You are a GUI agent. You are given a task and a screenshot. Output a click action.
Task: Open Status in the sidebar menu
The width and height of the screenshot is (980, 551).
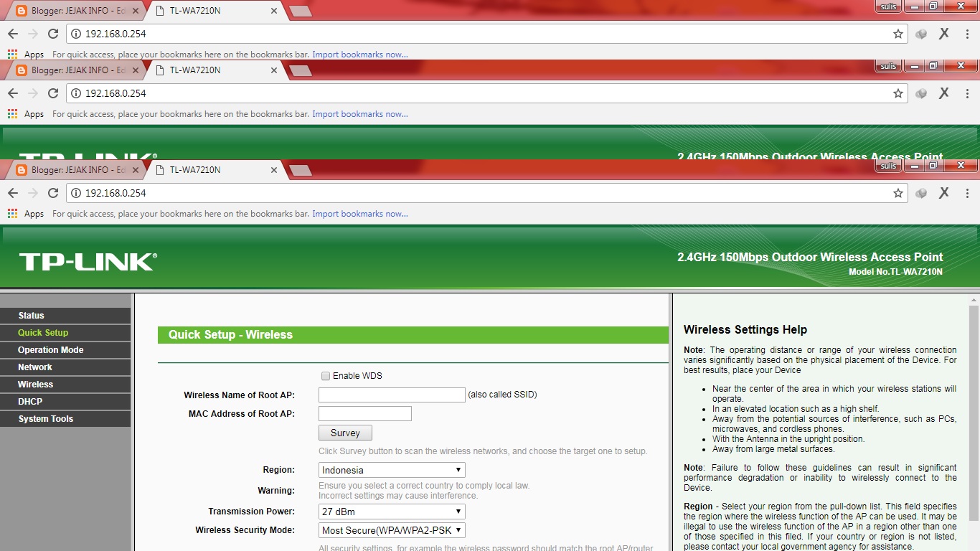[x=65, y=316]
